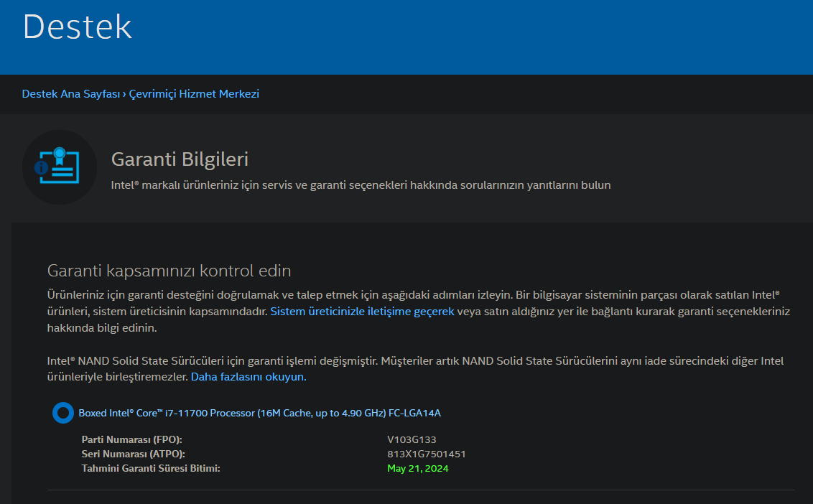Click the Garanti Bilgileri heading
The image size is (813, 504).
click(x=180, y=159)
